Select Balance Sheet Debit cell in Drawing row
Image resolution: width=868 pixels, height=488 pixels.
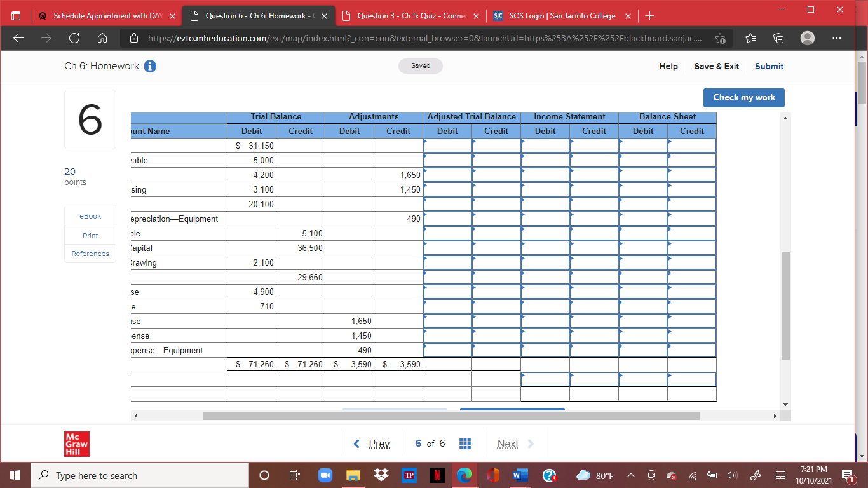pos(643,262)
